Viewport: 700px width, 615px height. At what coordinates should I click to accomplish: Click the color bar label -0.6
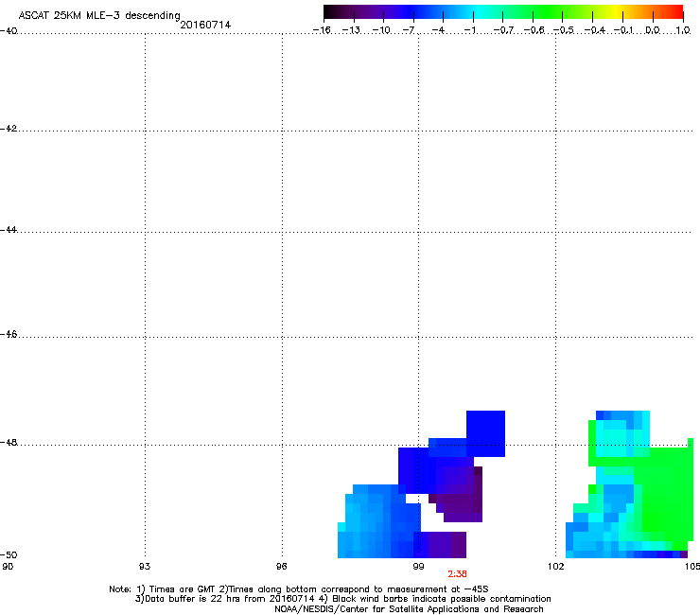534,30
